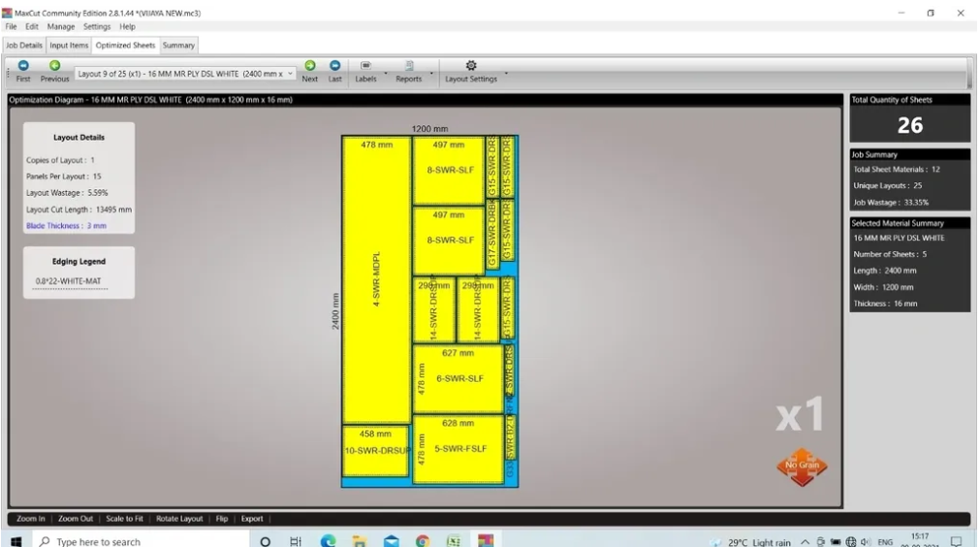Click Zoom In button
The image size is (980, 547).
click(31, 519)
